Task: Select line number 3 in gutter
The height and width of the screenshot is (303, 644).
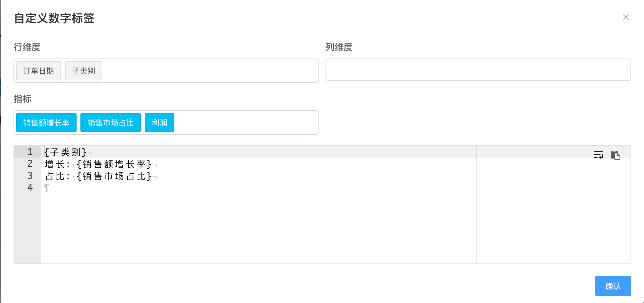Action: click(x=30, y=176)
